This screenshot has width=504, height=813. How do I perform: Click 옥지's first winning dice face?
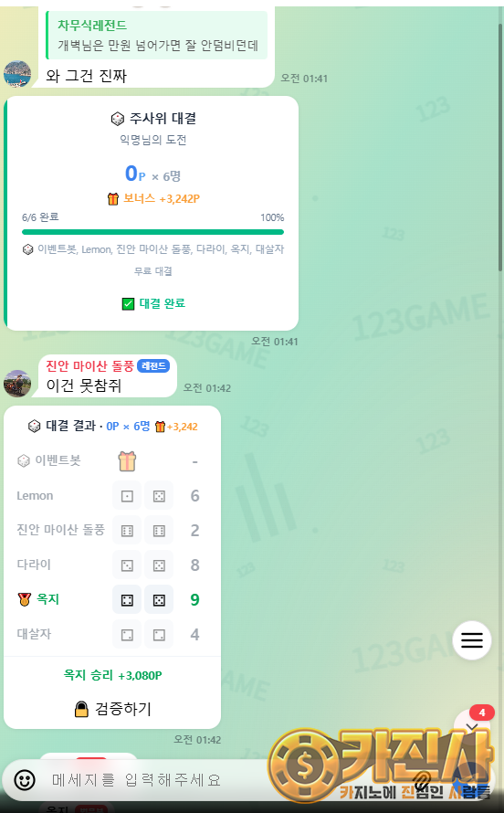tap(127, 600)
